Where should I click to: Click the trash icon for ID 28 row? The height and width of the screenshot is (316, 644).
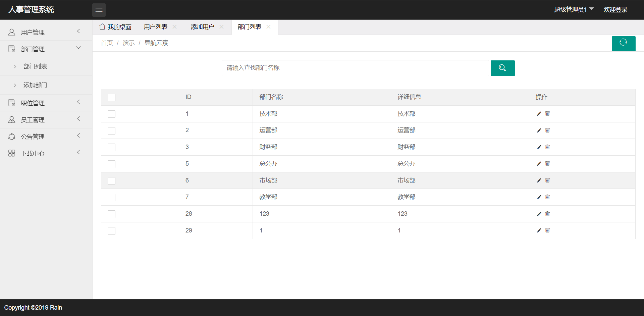coord(547,214)
